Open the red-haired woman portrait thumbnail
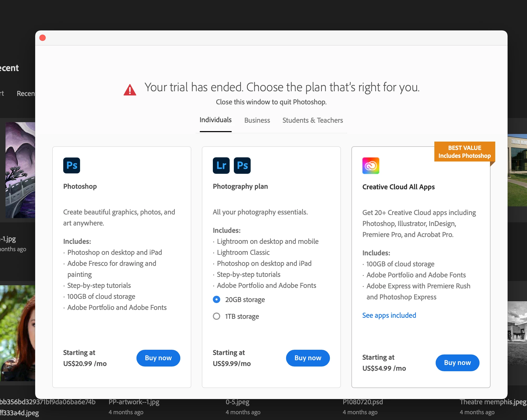Viewport: 527px width, 420px height. click(18, 333)
